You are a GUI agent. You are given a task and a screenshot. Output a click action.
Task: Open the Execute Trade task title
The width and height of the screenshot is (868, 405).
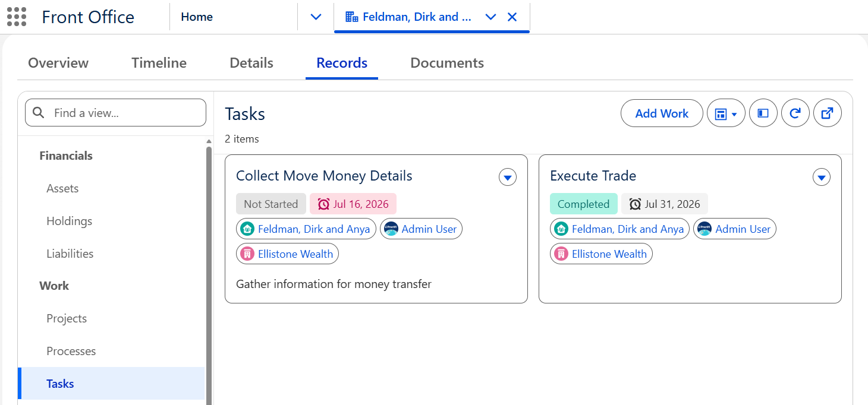[x=593, y=176]
